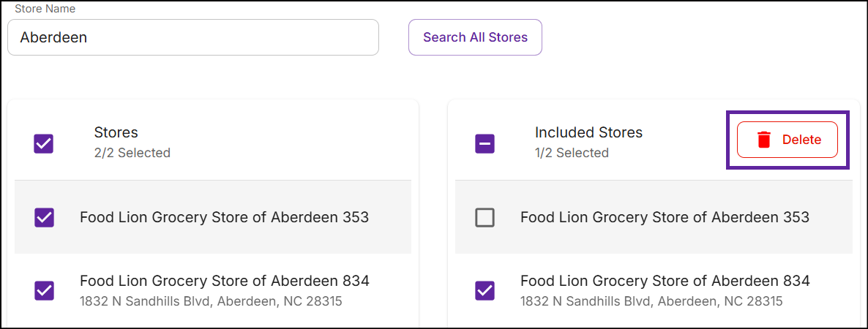Image resolution: width=868 pixels, height=329 pixels.
Task: Toggle the indeterminate checkbox beside Included Stores
Action: click(x=484, y=144)
